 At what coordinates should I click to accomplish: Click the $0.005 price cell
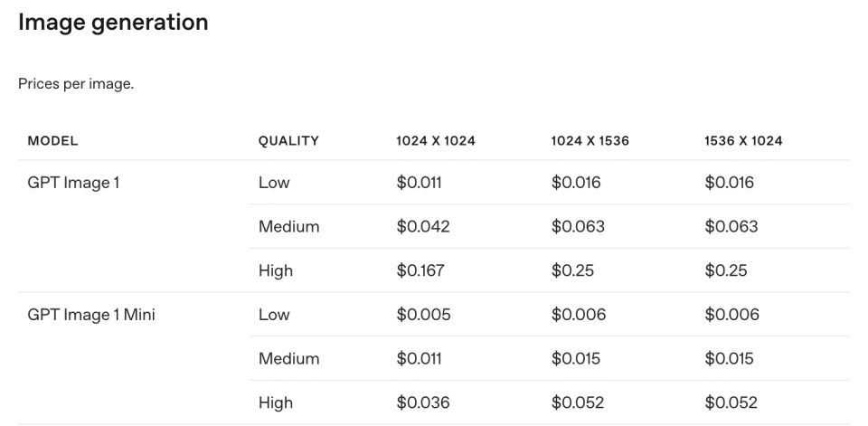click(423, 315)
